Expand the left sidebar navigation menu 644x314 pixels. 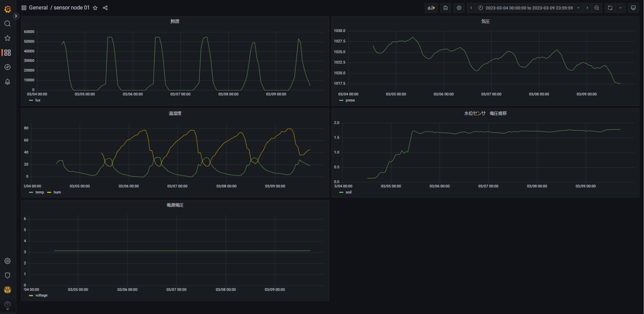(16, 16)
